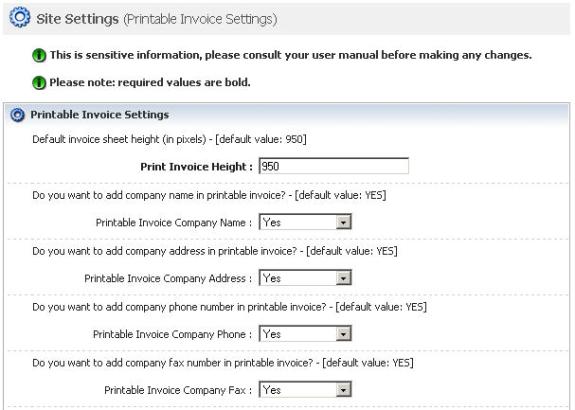Click the bold Print Invoice Height label

[x=197, y=167]
